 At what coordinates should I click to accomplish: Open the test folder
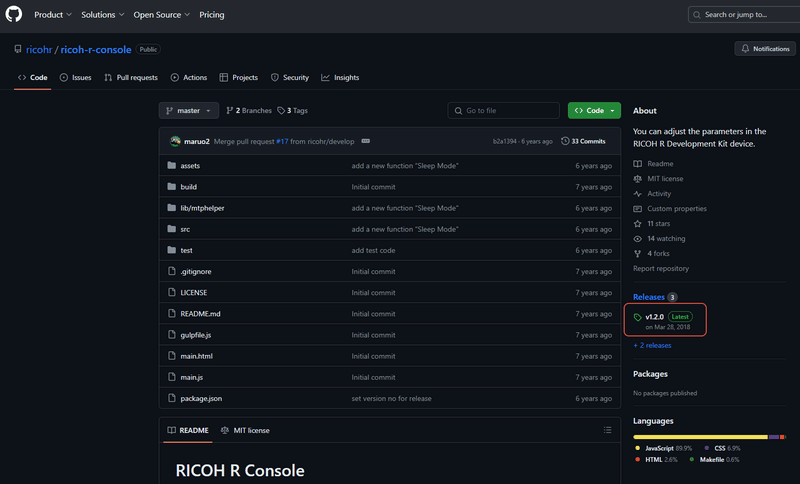coord(187,250)
